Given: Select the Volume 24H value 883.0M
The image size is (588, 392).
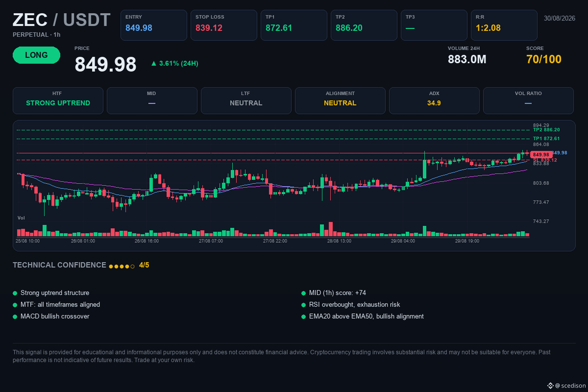Looking at the screenshot, I should [467, 60].
